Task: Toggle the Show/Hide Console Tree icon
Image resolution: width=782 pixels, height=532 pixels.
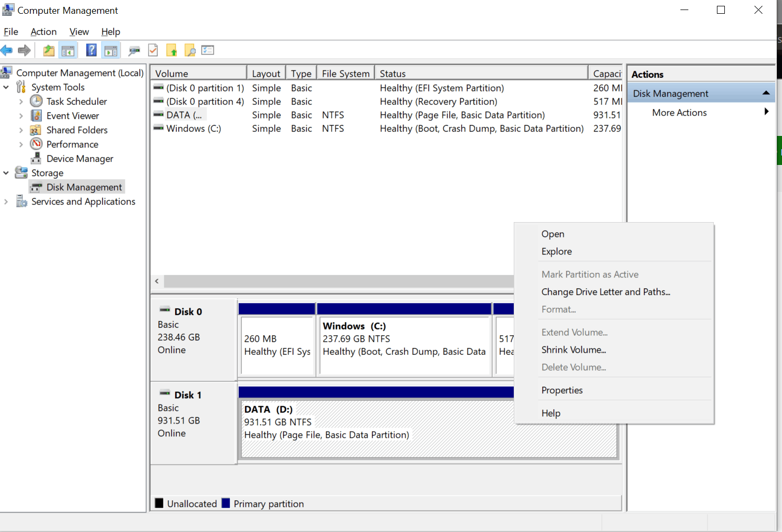Action: (68, 51)
